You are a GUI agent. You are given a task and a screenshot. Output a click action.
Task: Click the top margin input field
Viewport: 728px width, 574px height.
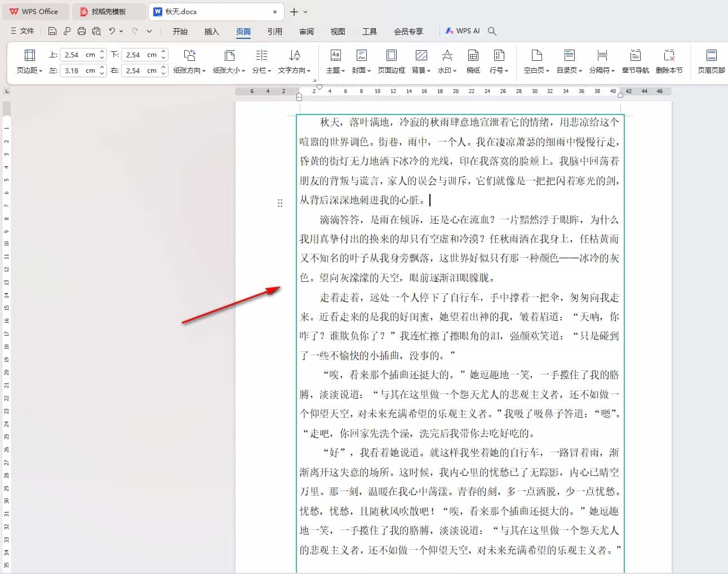(78, 55)
